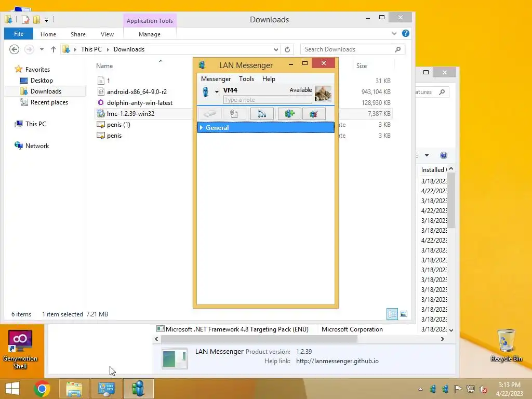
Task: Open the Help menu in LAN Messenger
Action: pyautogui.click(x=269, y=79)
